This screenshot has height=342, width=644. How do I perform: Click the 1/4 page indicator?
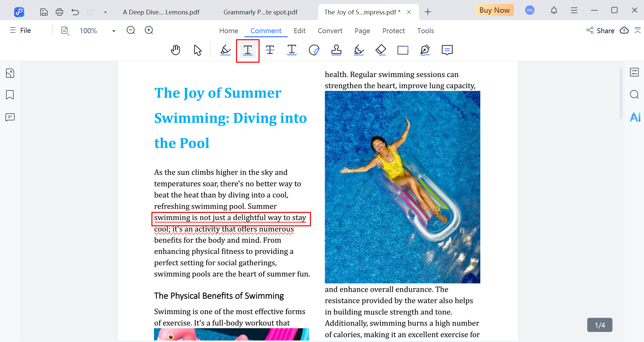point(599,325)
